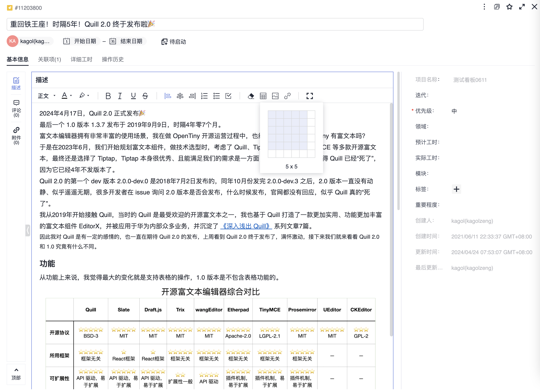Toggle strikethrough text style
Image resolution: width=540 pixels, height=392 pixels.
pos(145,96)
